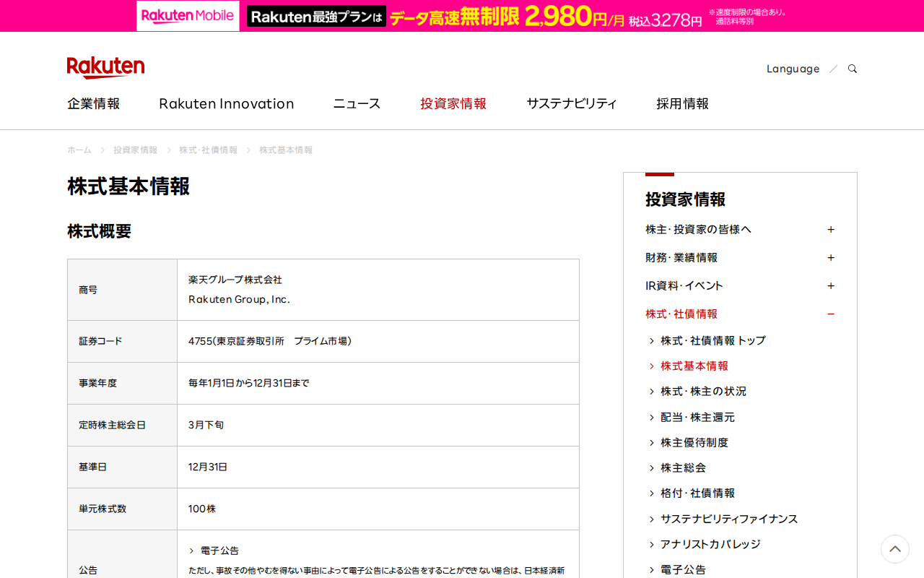
Task: Open the 投資家情報 navigation menu
Action: click(453, 103)
